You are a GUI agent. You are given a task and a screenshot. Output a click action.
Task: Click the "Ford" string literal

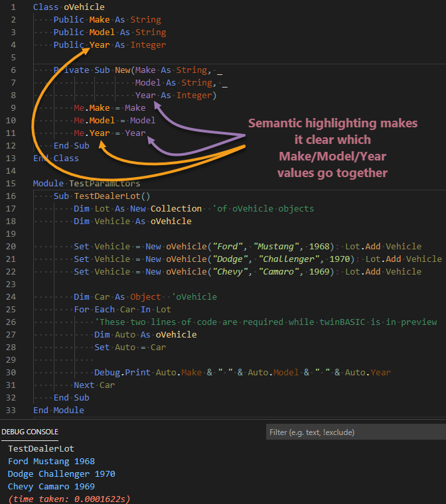point(228,247)
